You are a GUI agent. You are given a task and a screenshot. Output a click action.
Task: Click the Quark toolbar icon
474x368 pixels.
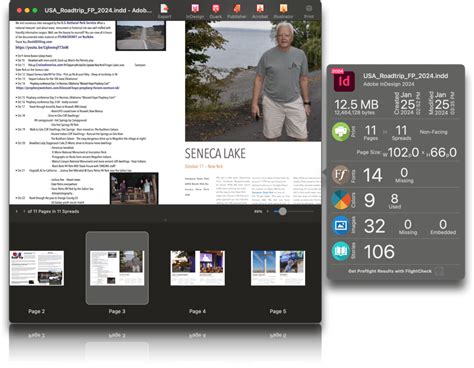pyautogui.click(x=216, y=11)
